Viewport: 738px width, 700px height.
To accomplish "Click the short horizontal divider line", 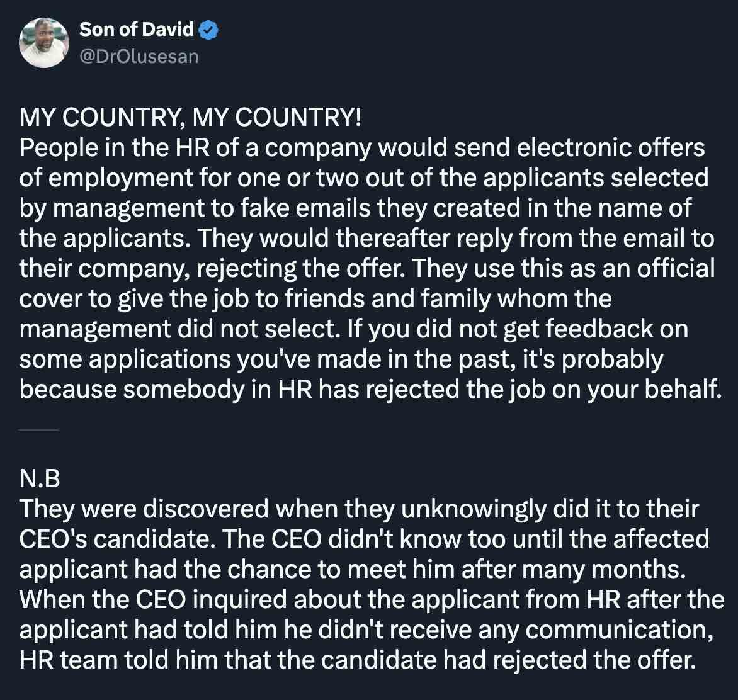I will pyautogui.click(x=39, y=430).
